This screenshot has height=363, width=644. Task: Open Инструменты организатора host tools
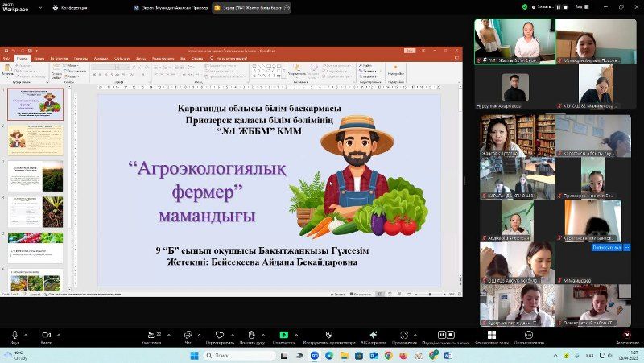tap(328, 334)
